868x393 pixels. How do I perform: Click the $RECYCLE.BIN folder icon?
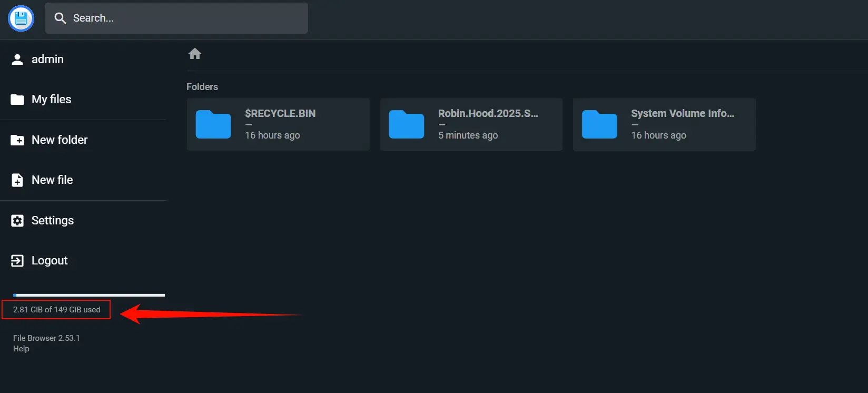point(213,124)
